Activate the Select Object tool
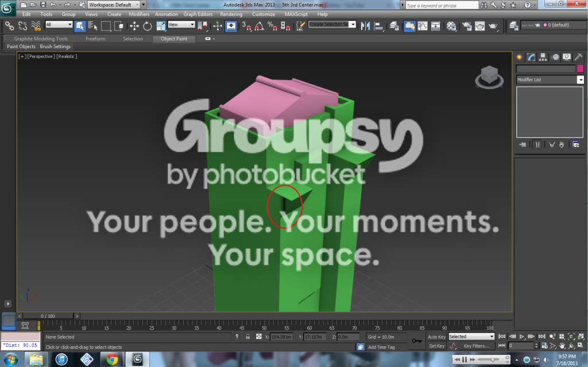The width and height of the screenshot is (588, 367). (x=79, y=26)
